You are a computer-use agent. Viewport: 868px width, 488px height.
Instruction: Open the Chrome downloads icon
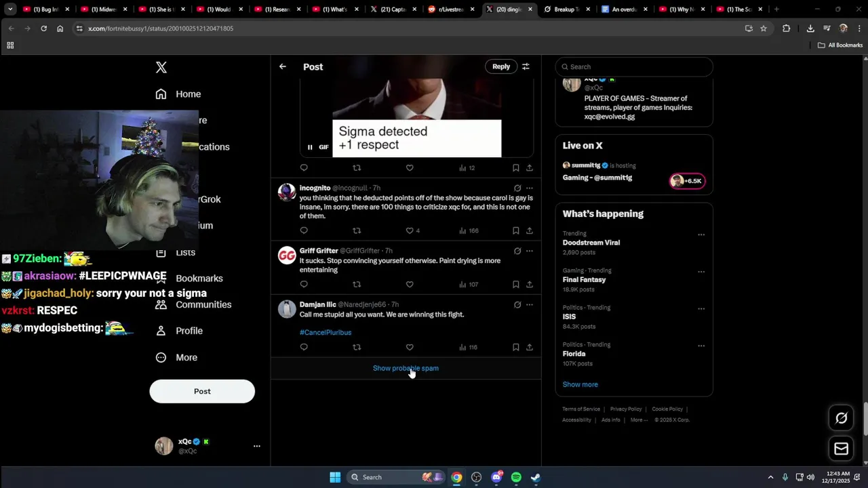810,28
